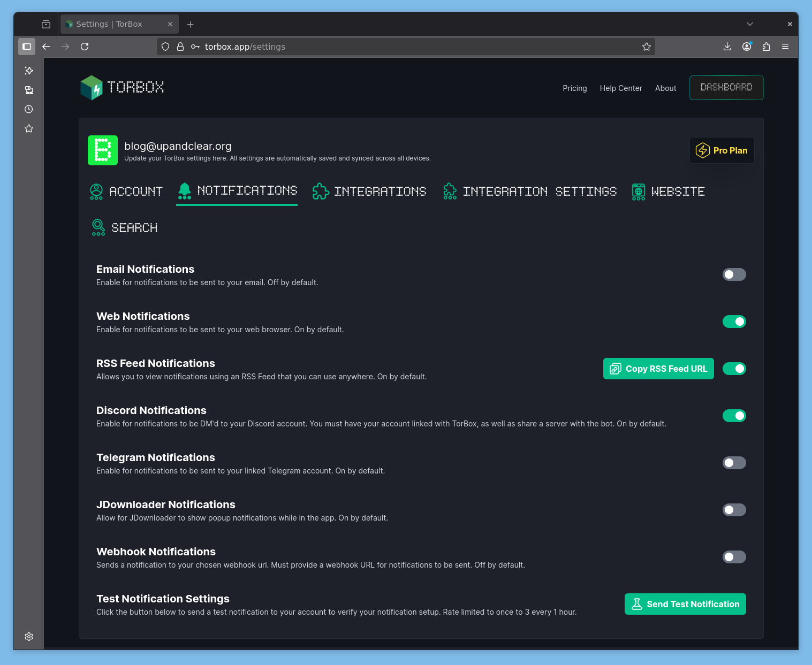Open the Account tab
The width and height of the screenshot is (812, 665).
(x=126, y=192)
